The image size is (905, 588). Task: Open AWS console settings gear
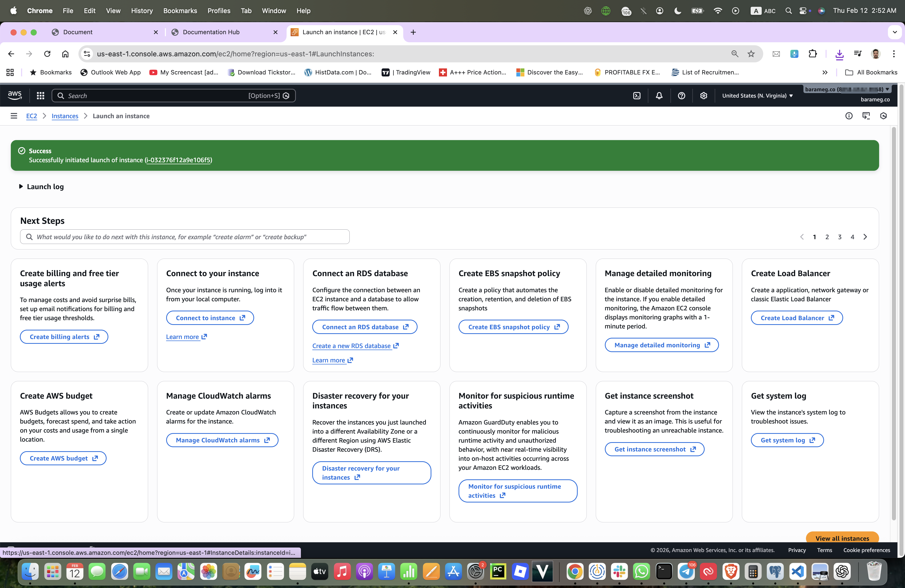pyautogui.click(x=703, y=96)
